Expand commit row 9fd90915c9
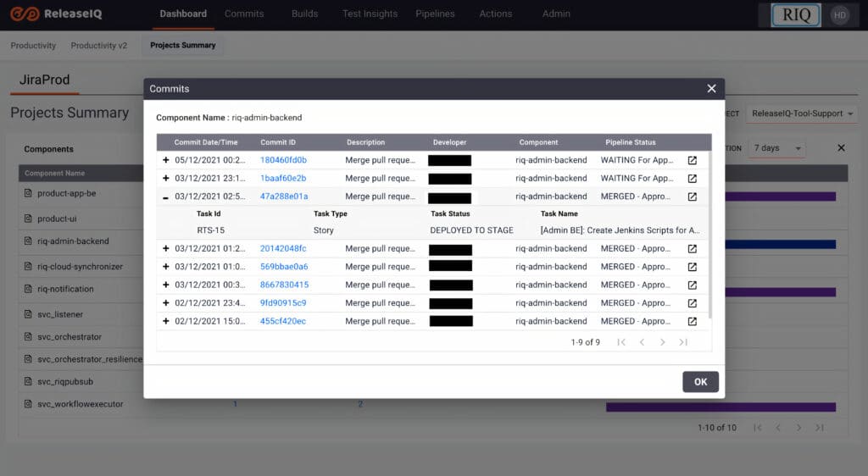 click(165, 303)
